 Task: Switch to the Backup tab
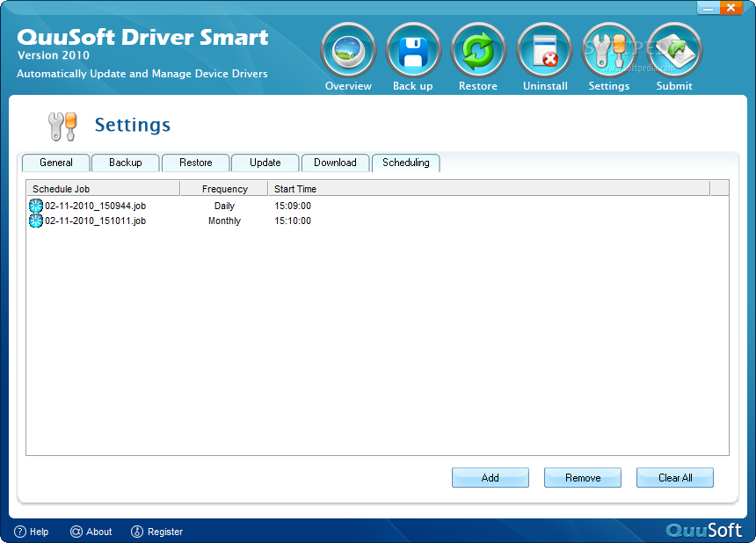coord(126,163)
